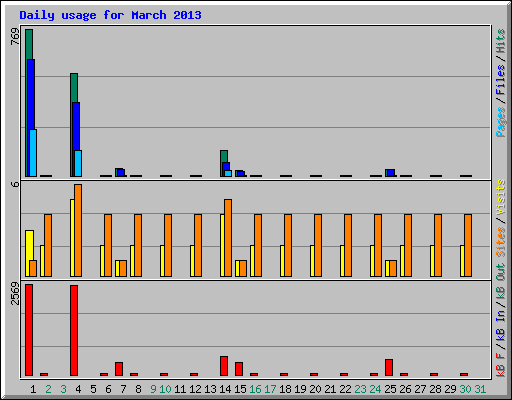The height and width of the screenshot is (400, 512).
Task: Click the green day label 31
Action: coord(480,389)
